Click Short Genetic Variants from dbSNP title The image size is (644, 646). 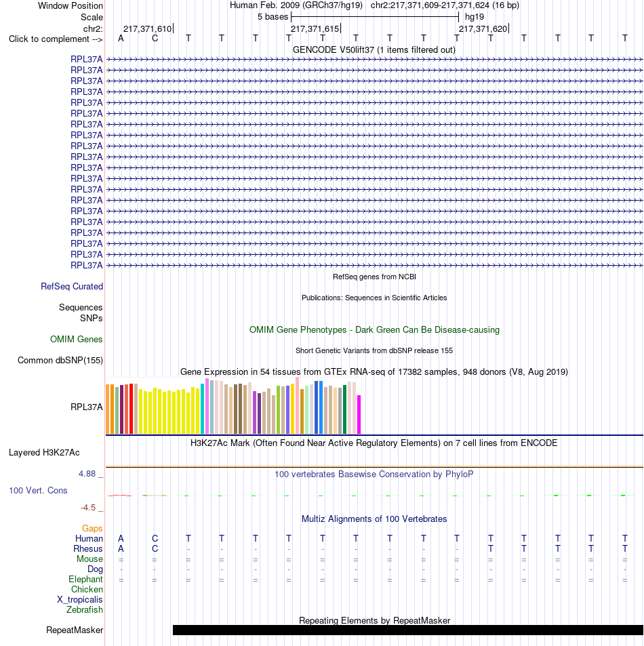374,350
